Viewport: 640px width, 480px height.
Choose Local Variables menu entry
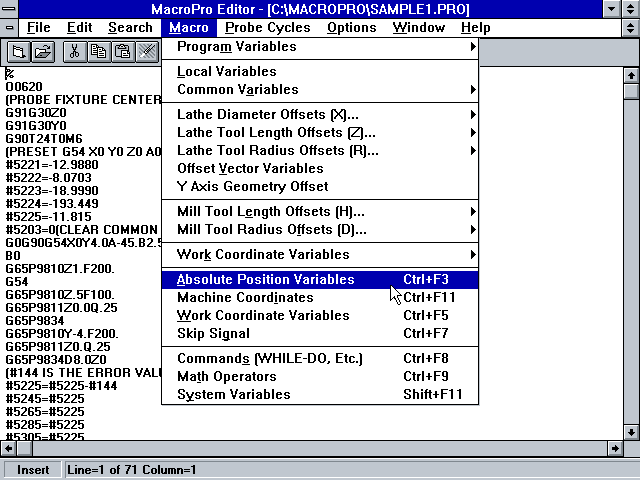point(320,71)
